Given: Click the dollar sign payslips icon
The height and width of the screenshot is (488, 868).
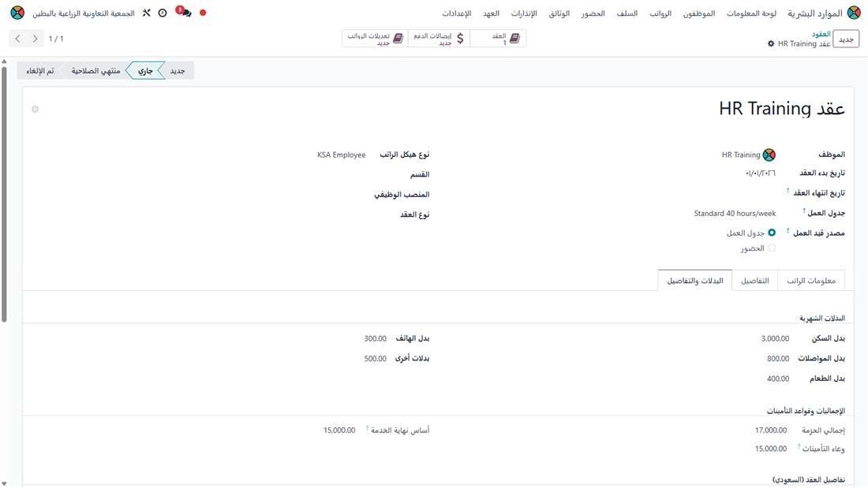Looking at the screenshot, I should click(x=460, y=38).
